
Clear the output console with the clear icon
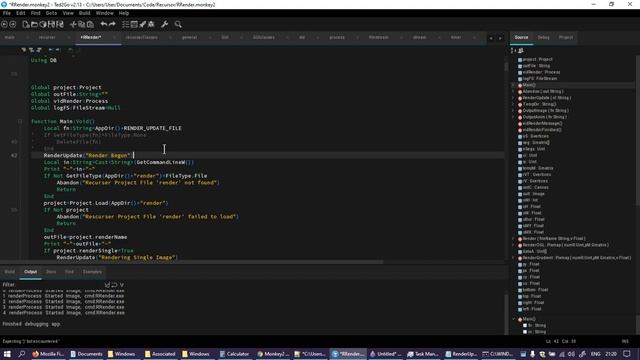[107, 284]
